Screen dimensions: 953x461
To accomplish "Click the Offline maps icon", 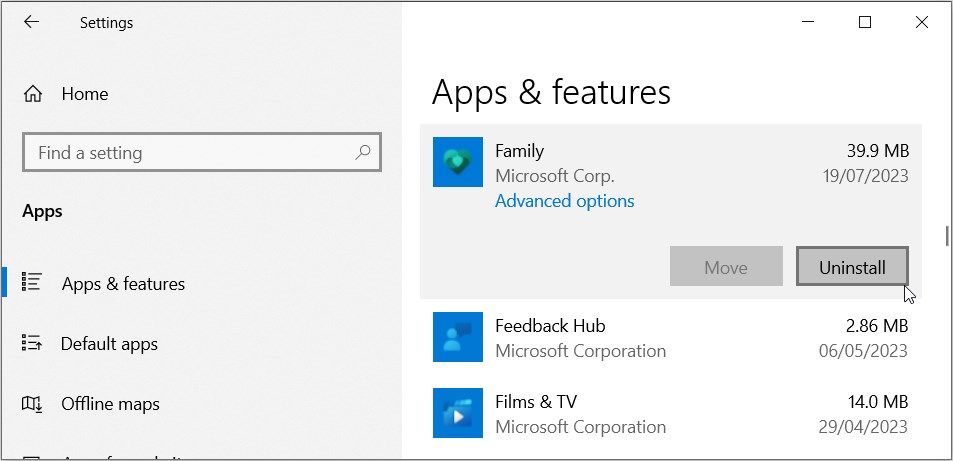I will [31, 404].
